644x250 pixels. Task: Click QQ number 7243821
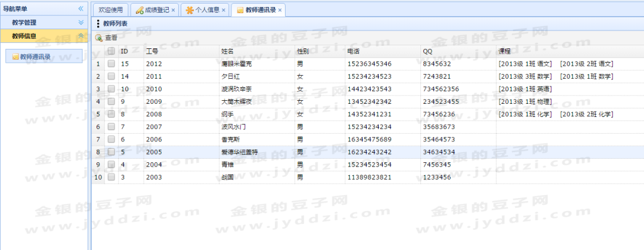pos(437,76)
